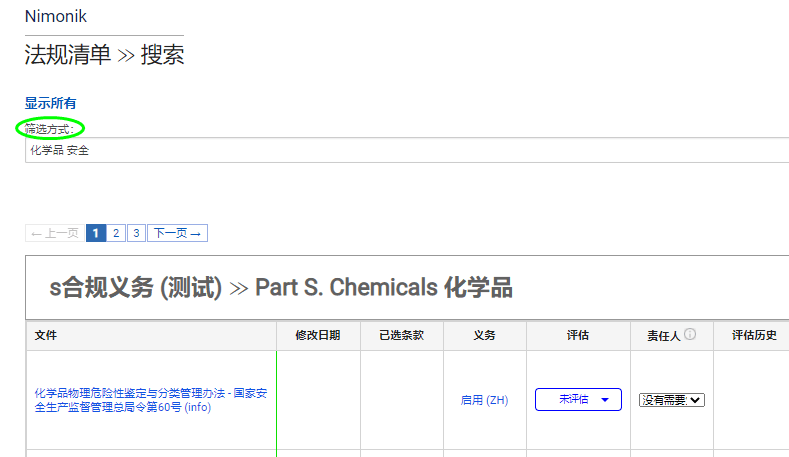Click the 启用 (ZH) obligation link
This screenshot has width=789, height=457.
pos(484,400)
